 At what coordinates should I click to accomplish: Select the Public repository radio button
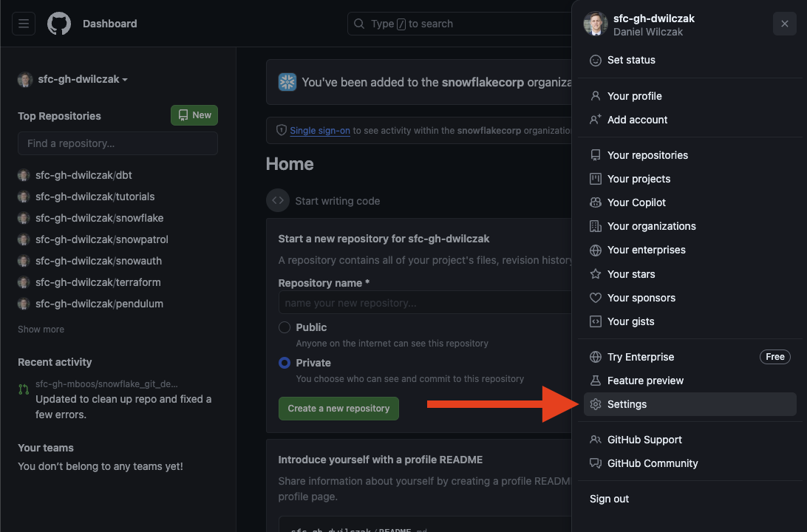tap(285, 327)
